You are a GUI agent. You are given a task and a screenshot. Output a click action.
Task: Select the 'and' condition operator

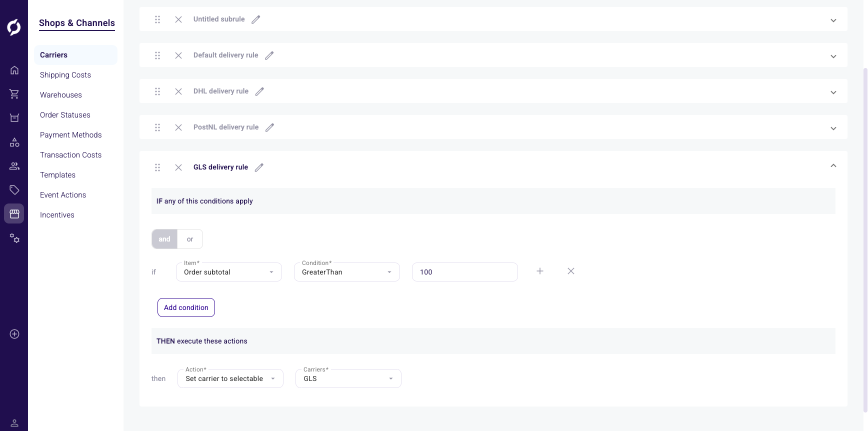(164, 239)
